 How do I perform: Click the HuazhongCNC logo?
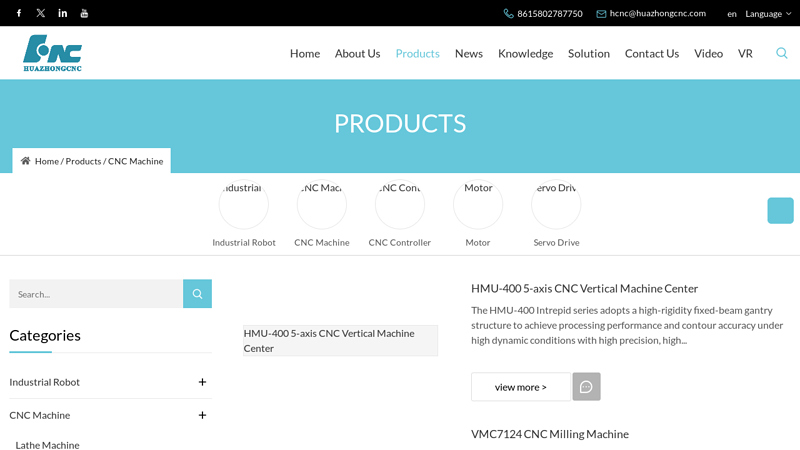pos(53,53)
